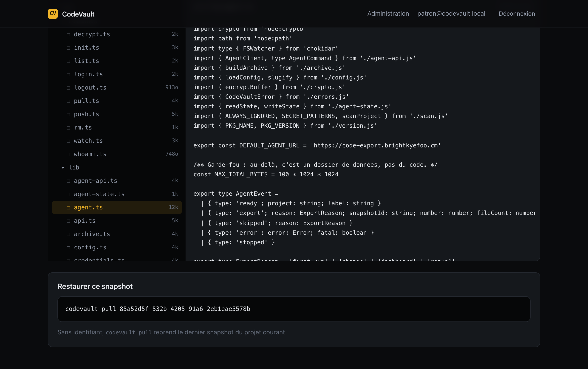588x369 pixels.
Task: Open agent-api.ts file
Action: [117, 180]
